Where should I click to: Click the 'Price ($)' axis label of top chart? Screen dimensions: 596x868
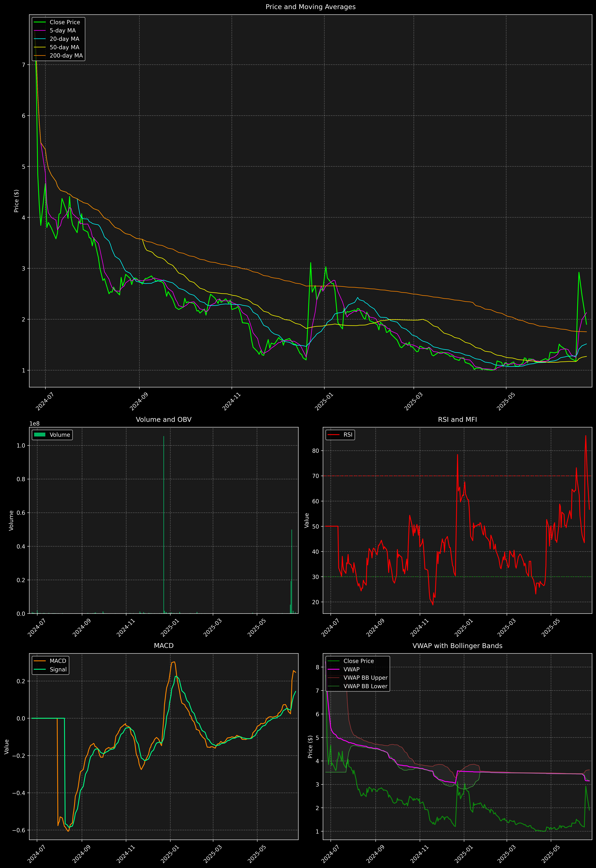click(x=16, y=201)
